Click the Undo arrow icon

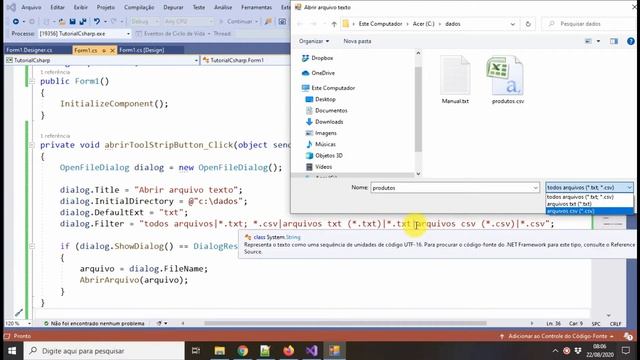(96, 21)
